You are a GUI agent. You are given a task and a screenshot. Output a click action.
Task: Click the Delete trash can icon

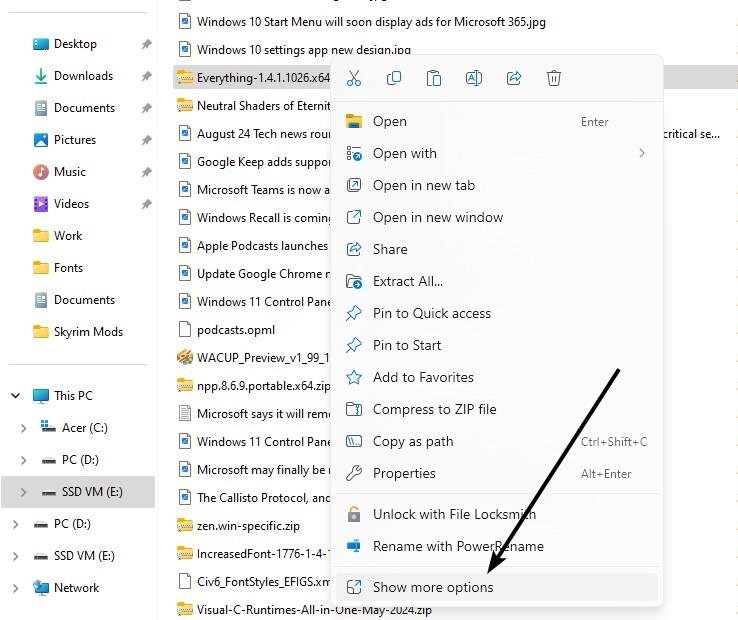554,78
